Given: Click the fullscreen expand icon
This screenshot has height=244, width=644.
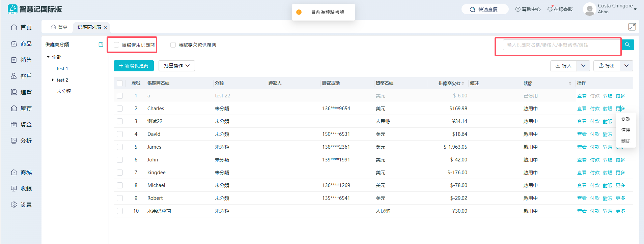Looking at the screenshot, I should pyautogui.click(x=632, y=27).
